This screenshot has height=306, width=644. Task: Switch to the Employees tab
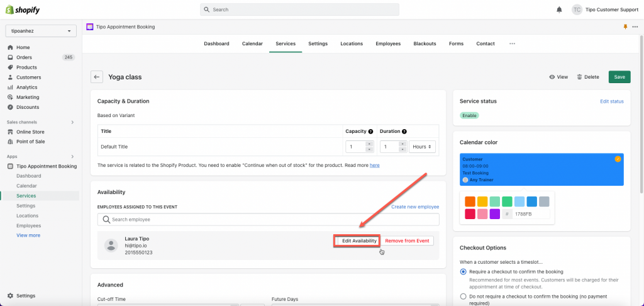coord(388,43)
